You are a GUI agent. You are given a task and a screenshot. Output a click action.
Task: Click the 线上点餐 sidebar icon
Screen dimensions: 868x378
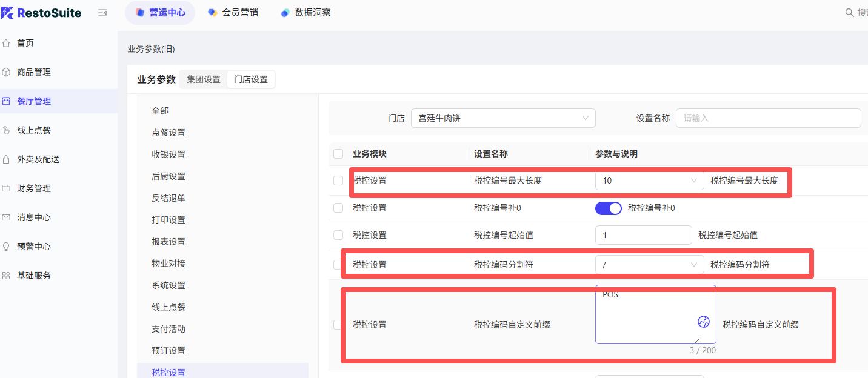[7, 130]
